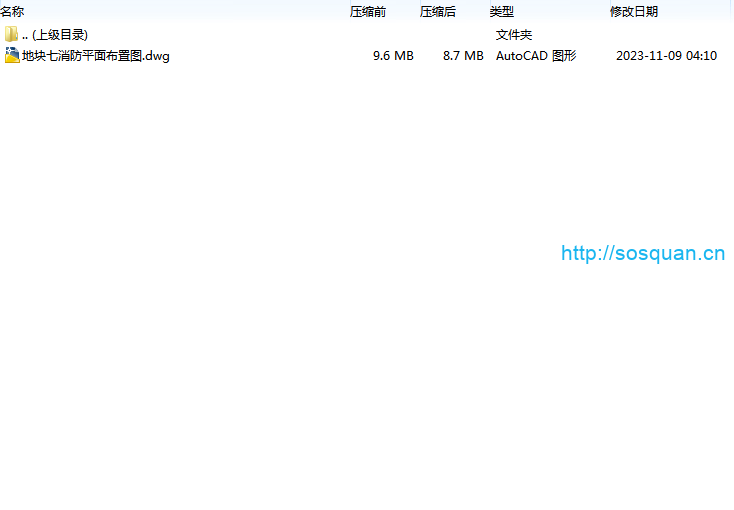Select the 地块七消防平面布置图.dwg file name
This screenshot has height=510, width=734.
(x=96, y=56)
